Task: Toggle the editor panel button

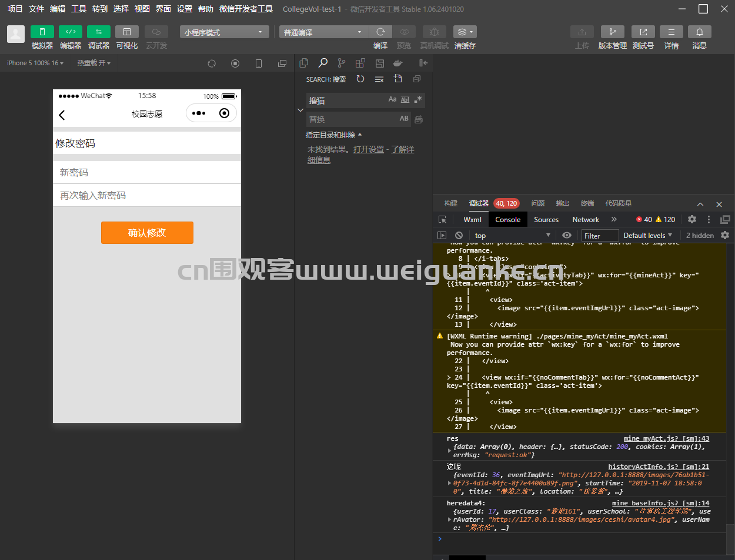Action: pyautogui.click(x=71, y=32)
